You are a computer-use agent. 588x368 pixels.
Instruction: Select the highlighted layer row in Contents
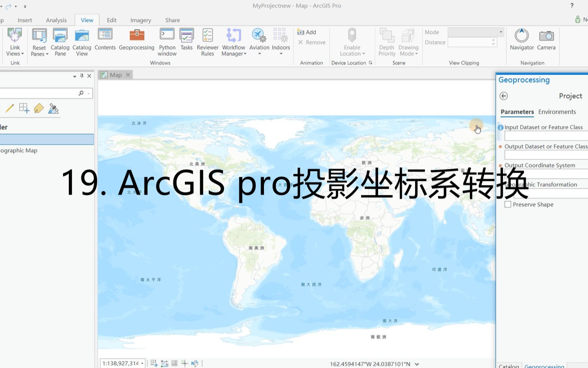pos(47,139)
